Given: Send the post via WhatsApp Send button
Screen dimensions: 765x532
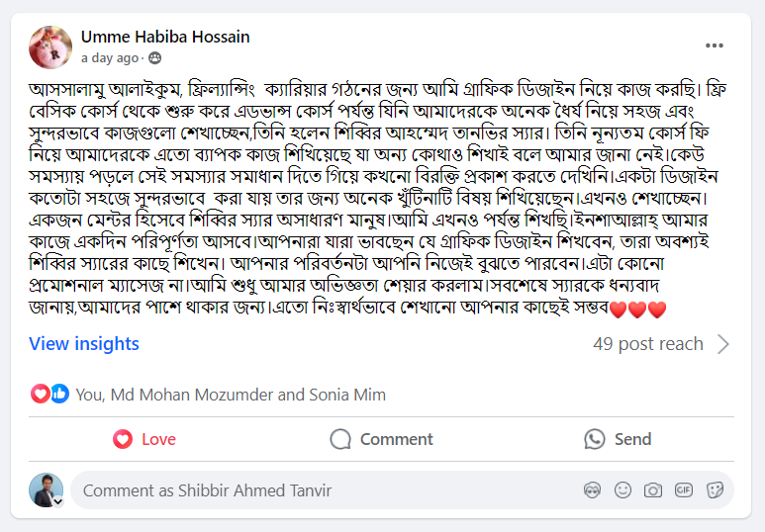Looking at the screenshot, I should [x=618, y=439].
